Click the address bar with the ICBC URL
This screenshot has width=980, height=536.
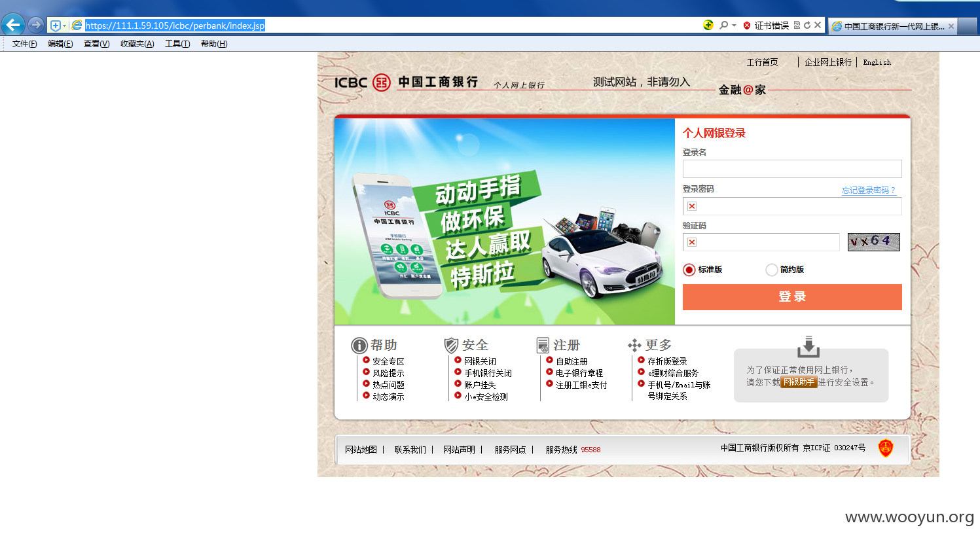tap(386, 26)
